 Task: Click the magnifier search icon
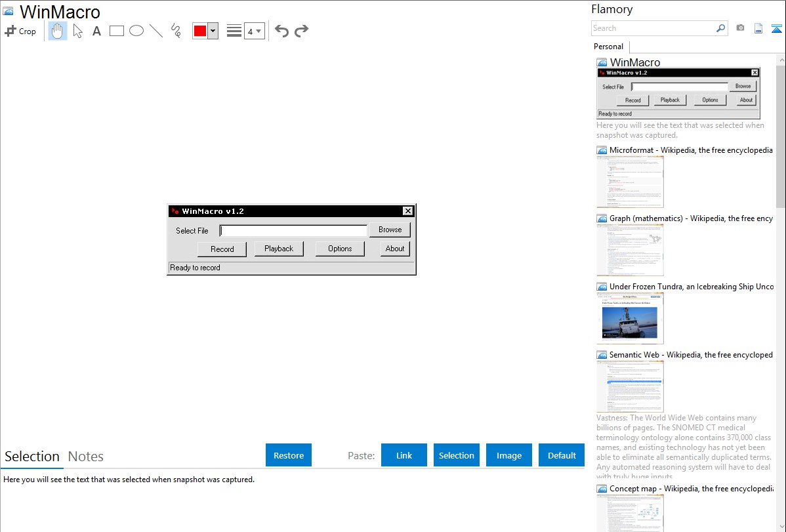click(721, 28)
